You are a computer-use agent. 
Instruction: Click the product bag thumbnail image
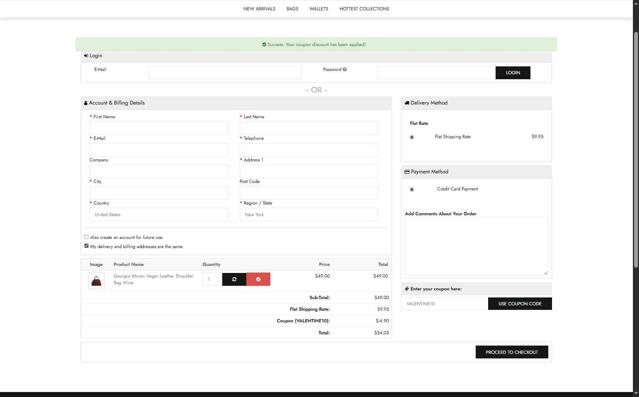pos(97,280)
